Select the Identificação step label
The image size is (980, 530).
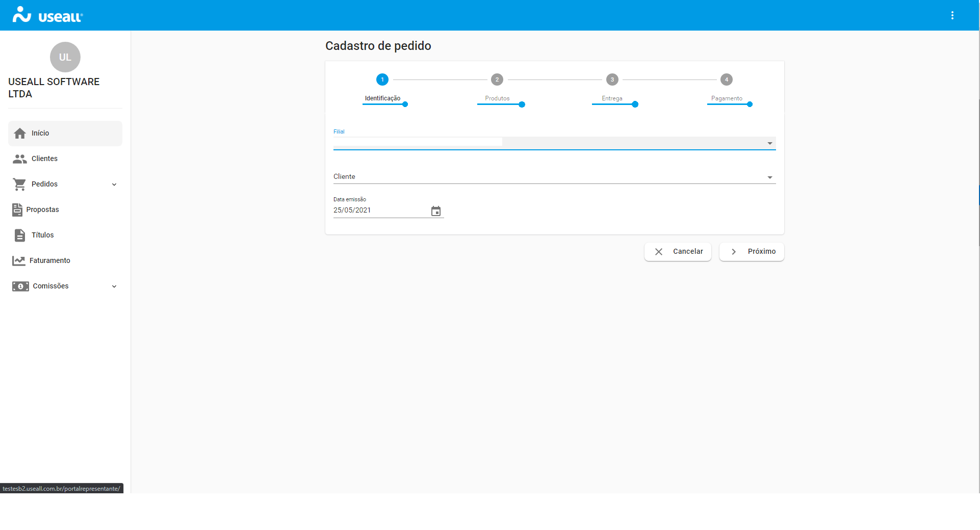click(382, 98)
